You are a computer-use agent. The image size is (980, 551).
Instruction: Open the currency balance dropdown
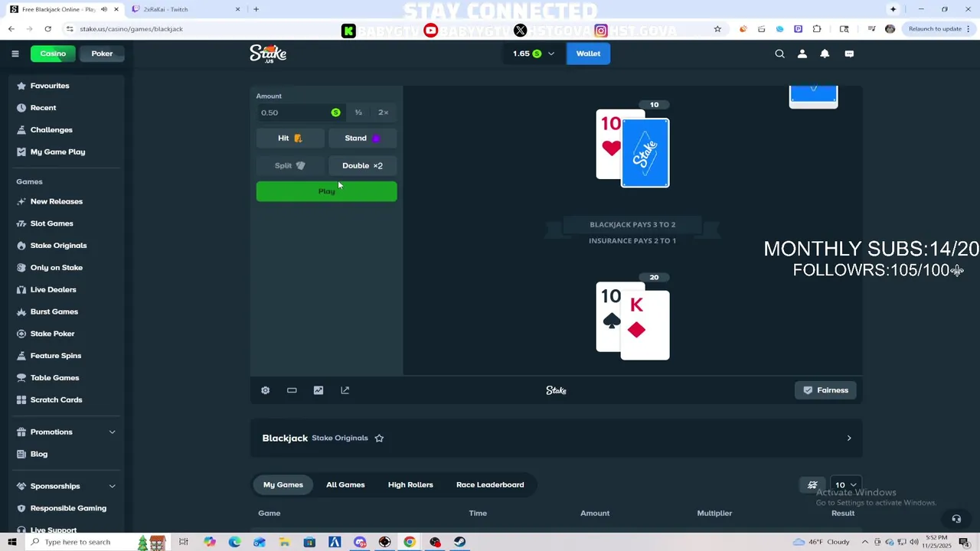tap(534, 54)
